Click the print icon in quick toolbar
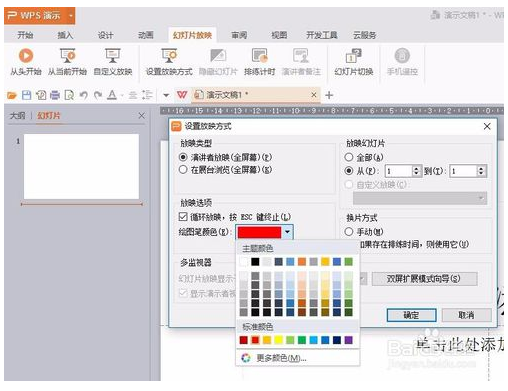The width and height of the screenshot is (508, 391). [55, 95]
